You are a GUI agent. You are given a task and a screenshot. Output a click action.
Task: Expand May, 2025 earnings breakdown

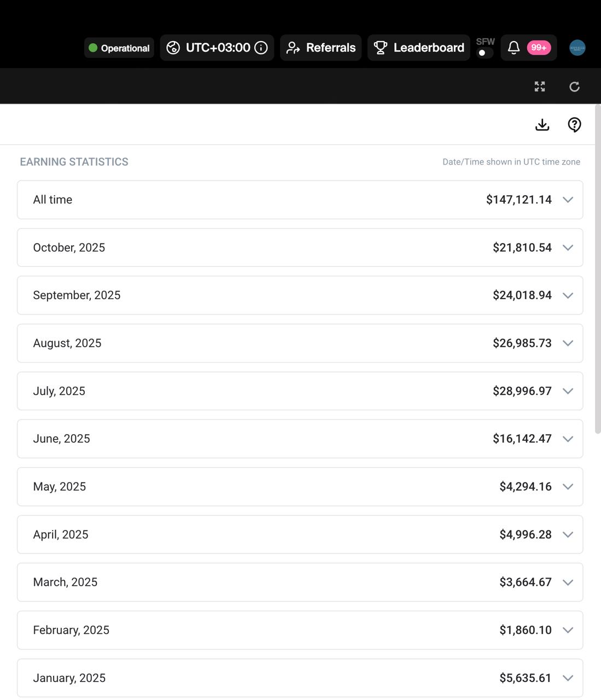click(568, 487)
